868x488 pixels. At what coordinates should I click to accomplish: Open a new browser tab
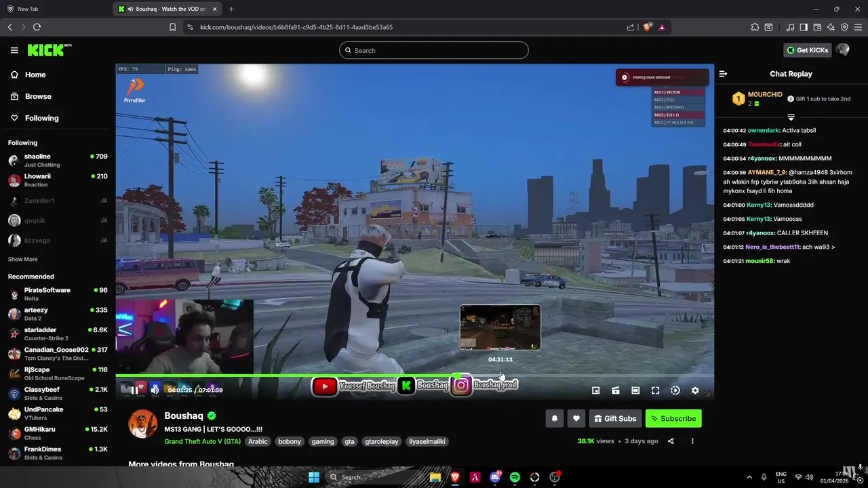(x=231, y=9)
